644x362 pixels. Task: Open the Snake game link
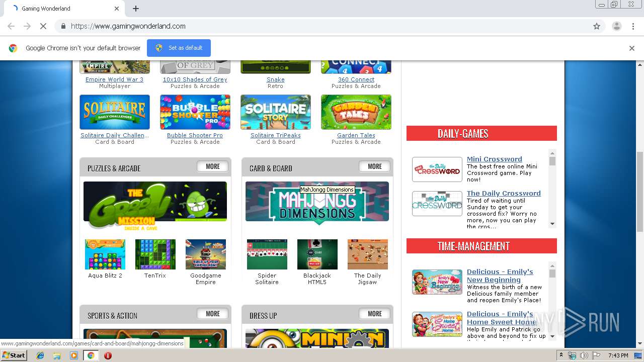point(275,79)
